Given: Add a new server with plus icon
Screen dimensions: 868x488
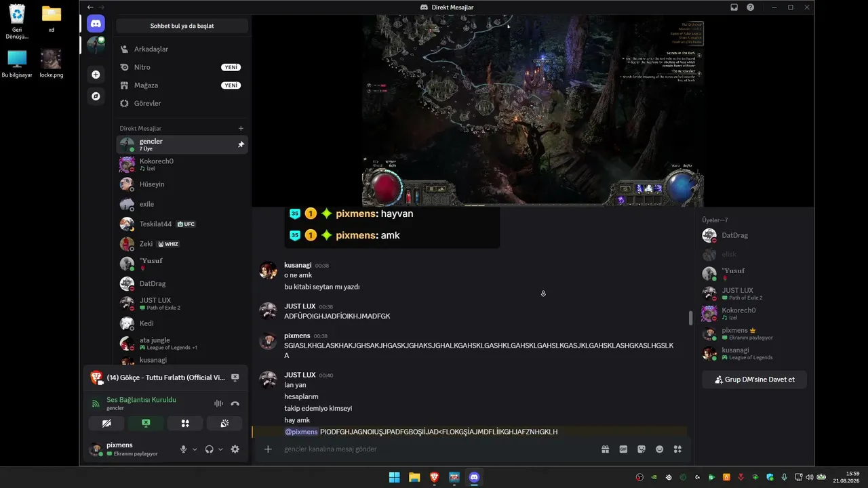Looking at the screenshot, I should [x=96, y=75].
